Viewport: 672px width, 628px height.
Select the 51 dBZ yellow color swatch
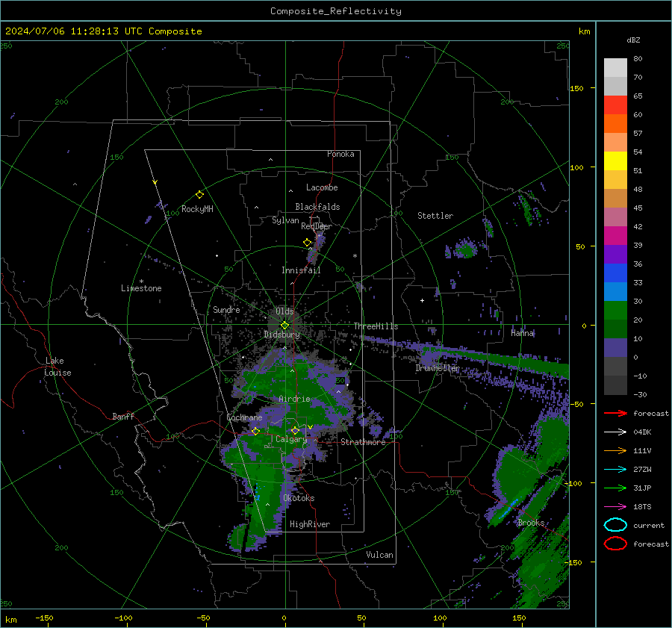point(615,161)
